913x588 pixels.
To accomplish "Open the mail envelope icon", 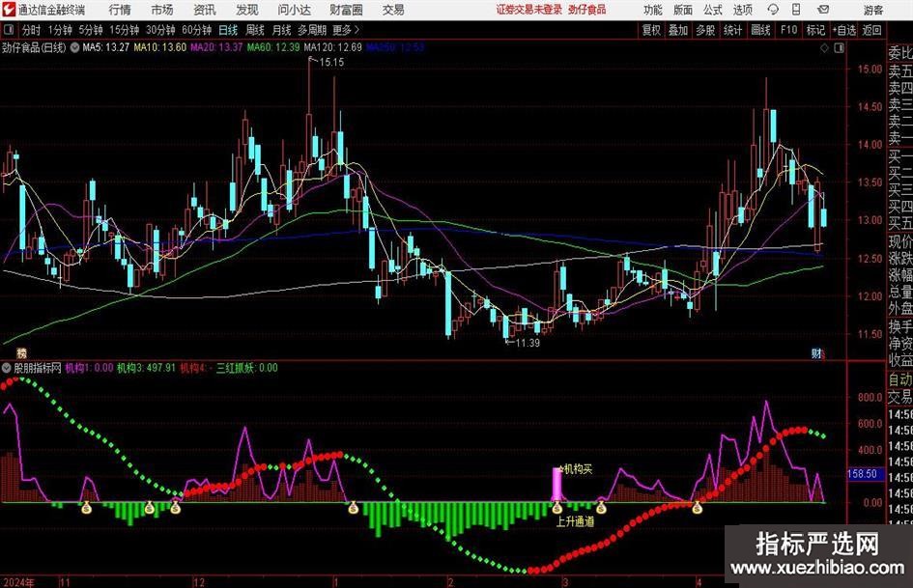I will coord(823,10).
